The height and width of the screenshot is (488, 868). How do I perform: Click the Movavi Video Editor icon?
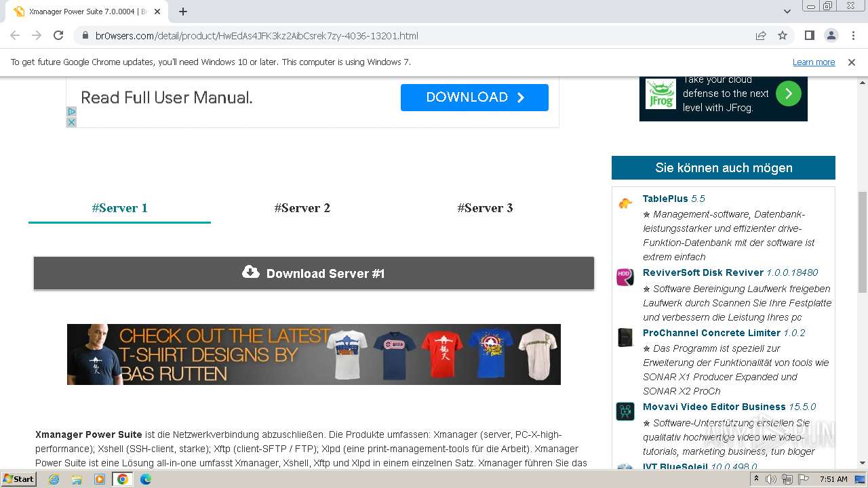625,411
